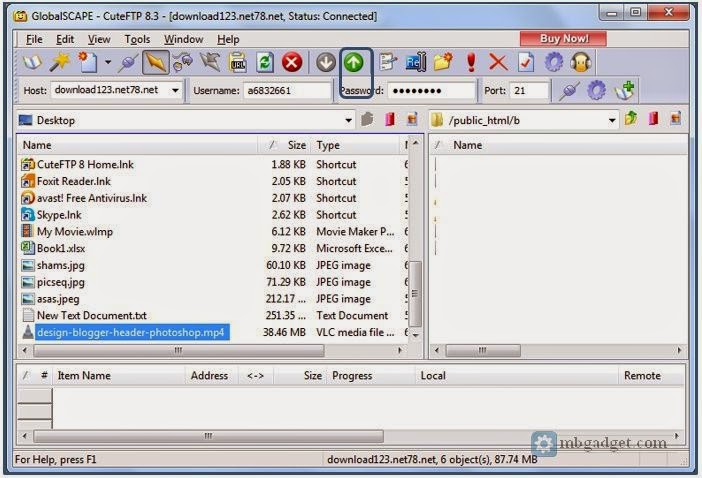Open the Help menu
Image resolution: width=702 pixels, height=478 pixels.
pyautogui.click(x=228, y=39)
